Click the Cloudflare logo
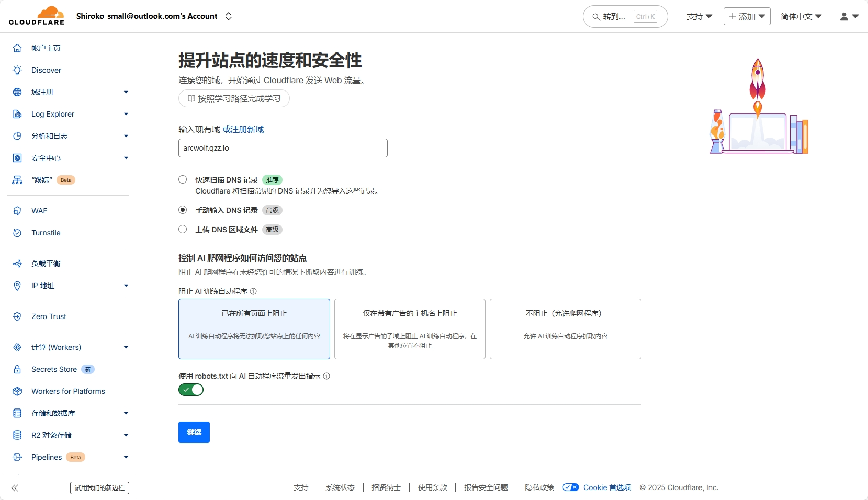This screenshot has height=500, width=868. 37,16
